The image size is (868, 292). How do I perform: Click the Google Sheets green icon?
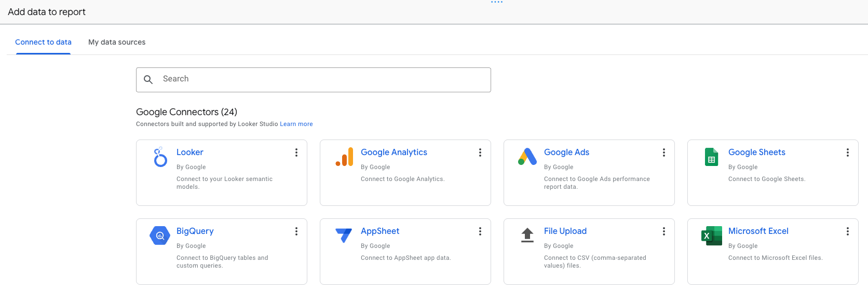coord(711,157)
